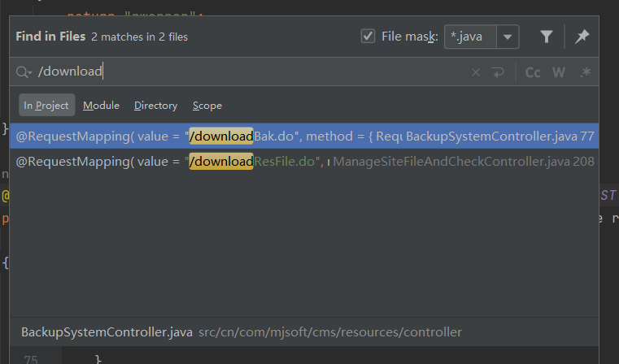Switch to the Directory scope tab
The height and width of the screenshot is (364, 619).
click(x=155, y=105)
